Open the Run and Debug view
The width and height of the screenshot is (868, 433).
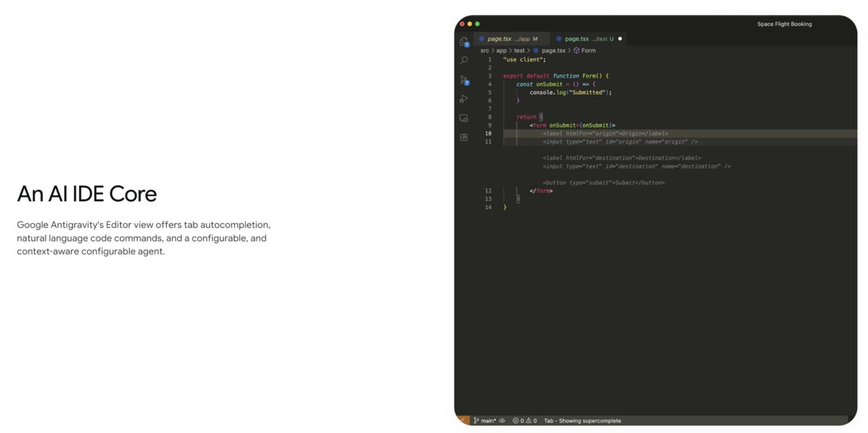tap(463, 99)
